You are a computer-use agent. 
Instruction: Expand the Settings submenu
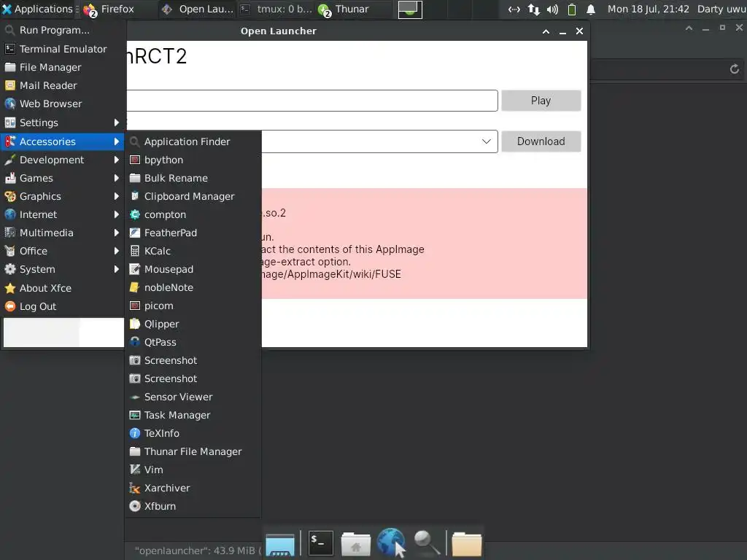[x=63, y=122]
